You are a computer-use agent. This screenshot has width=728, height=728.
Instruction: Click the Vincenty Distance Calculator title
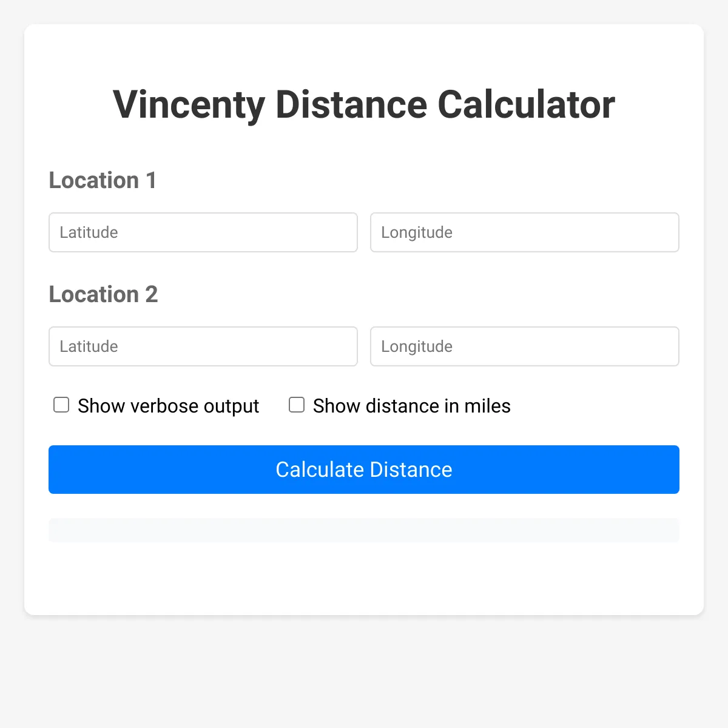click(364, 104)
